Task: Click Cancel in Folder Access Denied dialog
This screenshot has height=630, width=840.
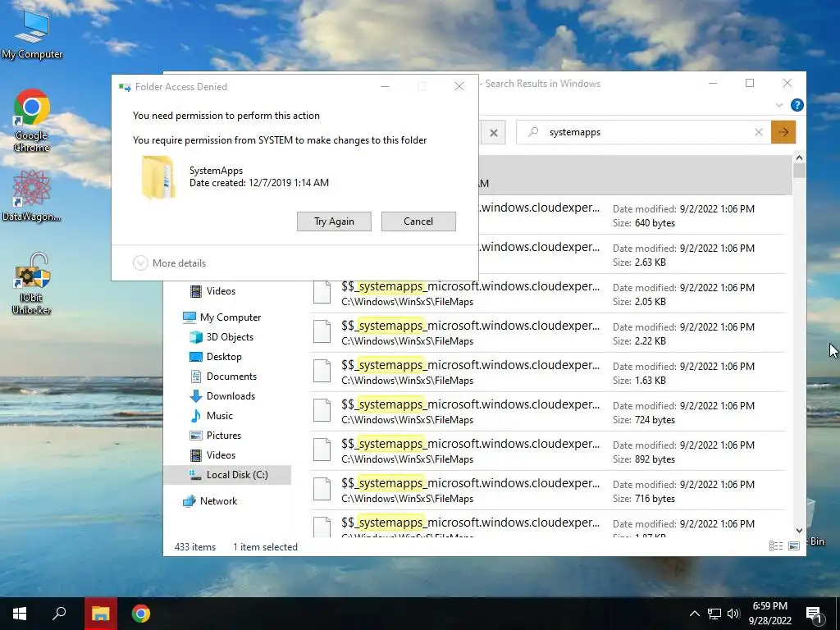Action: [x=418, y=221]
